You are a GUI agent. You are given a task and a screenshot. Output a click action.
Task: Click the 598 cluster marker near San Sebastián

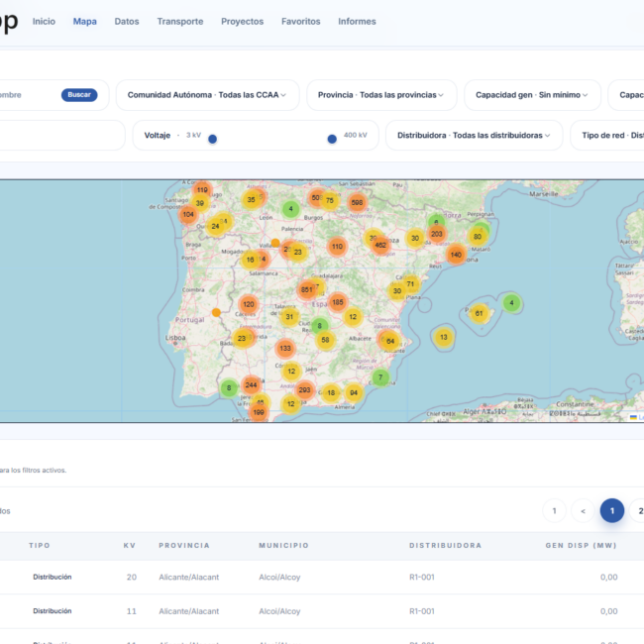coord(357,202)
